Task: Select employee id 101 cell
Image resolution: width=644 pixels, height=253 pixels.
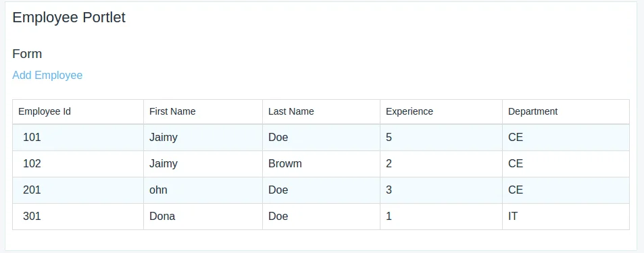Action: click(x=78, y=138)
